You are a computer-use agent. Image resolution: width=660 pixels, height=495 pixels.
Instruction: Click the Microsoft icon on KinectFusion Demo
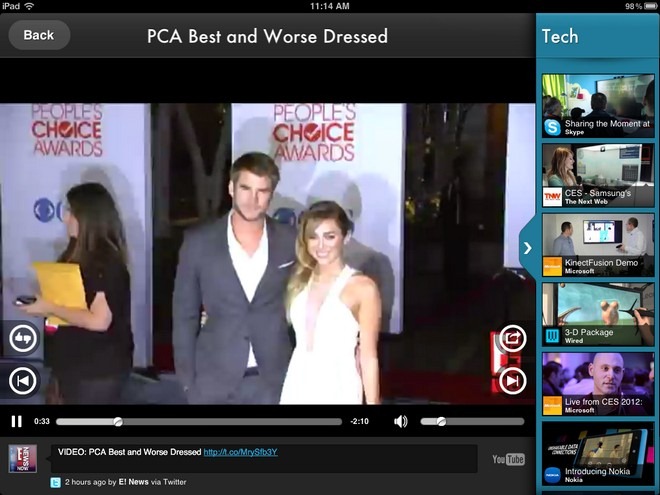click(x=552, y=266)
